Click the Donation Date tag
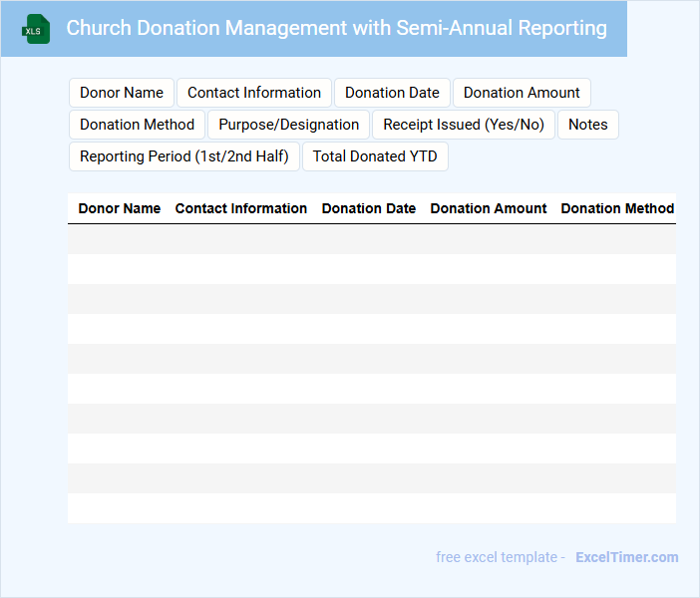The height and width of the screenshot is (598, 700). pos(392,93)
